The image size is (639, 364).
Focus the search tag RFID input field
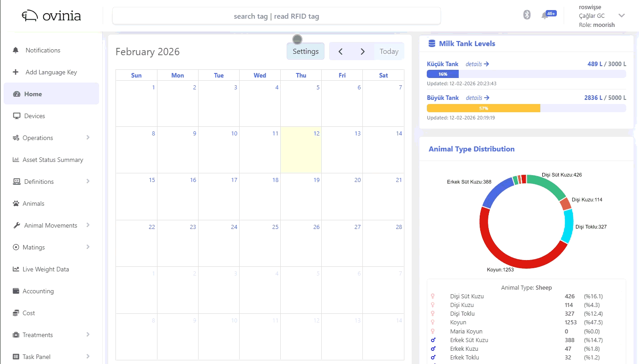276,16
